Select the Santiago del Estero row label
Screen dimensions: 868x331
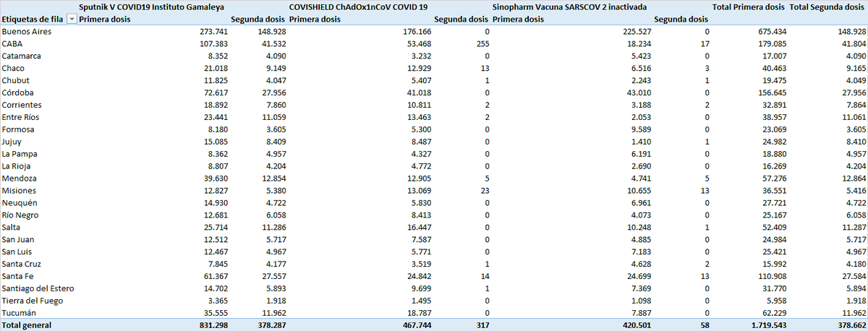point(38,288)
